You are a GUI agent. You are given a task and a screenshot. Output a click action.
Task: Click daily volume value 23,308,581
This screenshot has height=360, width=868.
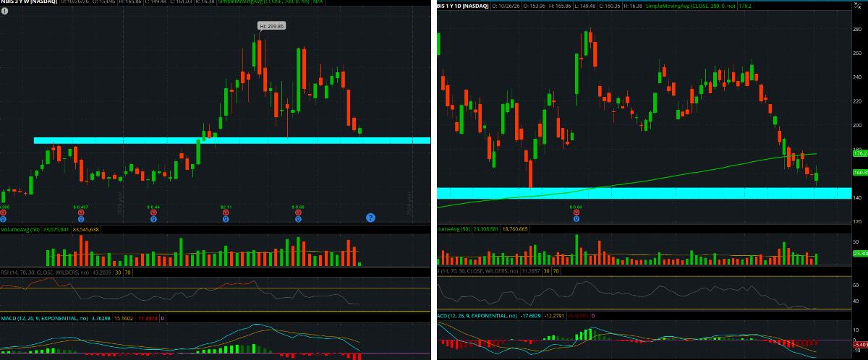pos(486,229)
